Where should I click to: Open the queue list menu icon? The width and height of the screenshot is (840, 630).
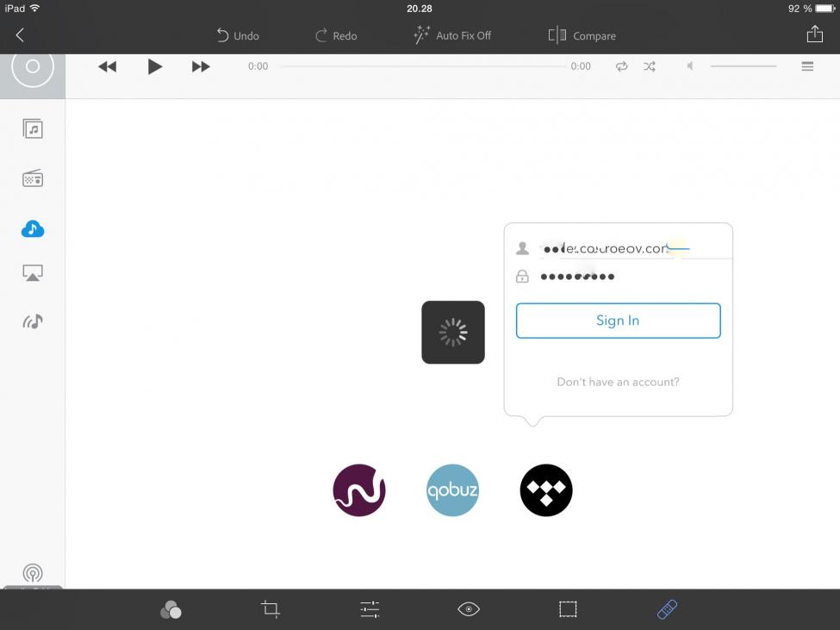click(807, 66)
